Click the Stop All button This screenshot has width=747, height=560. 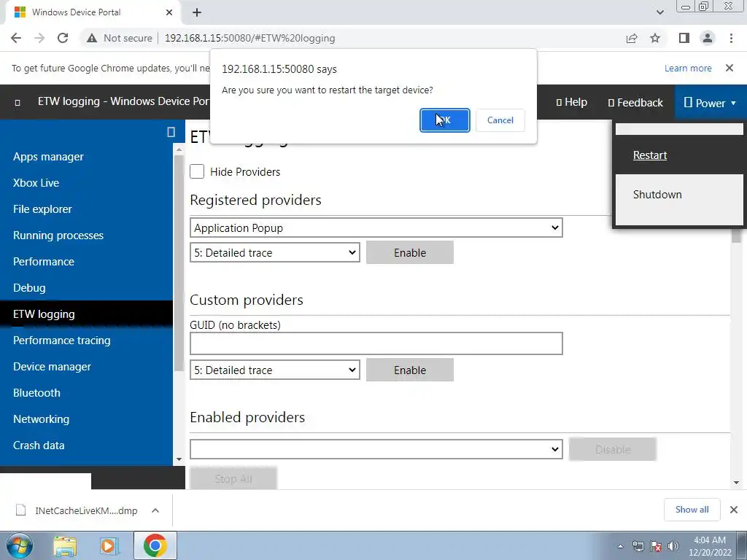(233, 478)
